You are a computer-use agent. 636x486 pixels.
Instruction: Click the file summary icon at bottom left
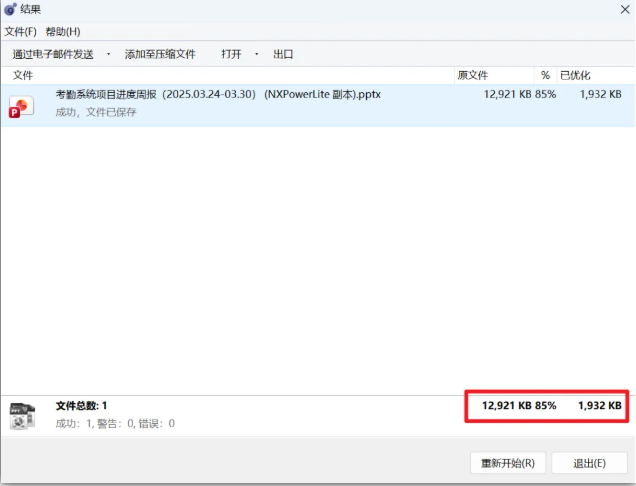[x=22, y=415]
